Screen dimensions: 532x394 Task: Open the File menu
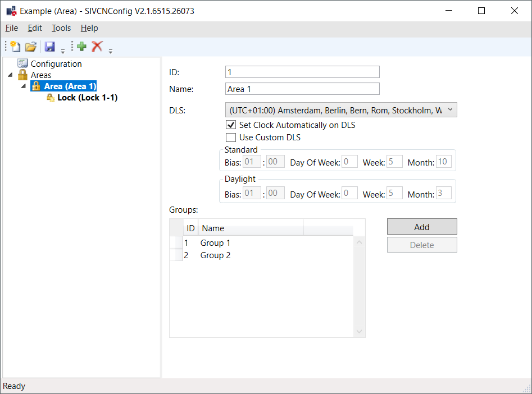coord(12,28)
